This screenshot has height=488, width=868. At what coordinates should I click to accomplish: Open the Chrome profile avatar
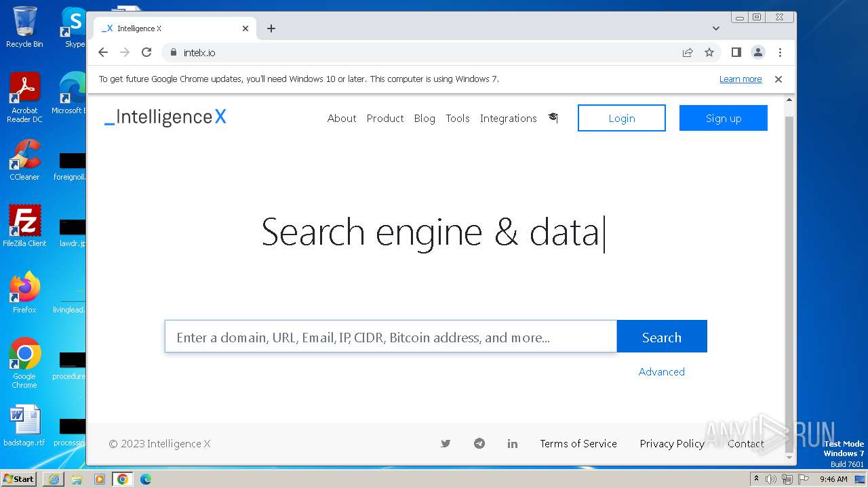click(758, 52)
